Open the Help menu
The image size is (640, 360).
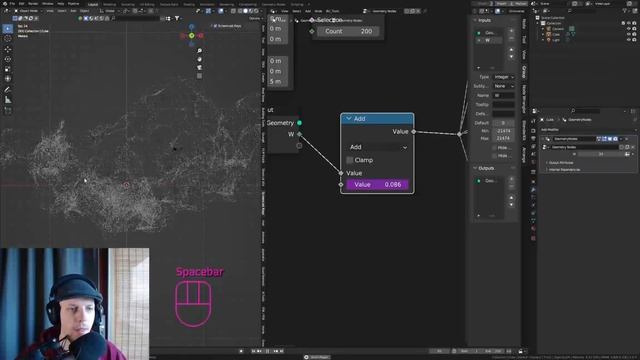[x=60, y=4]
